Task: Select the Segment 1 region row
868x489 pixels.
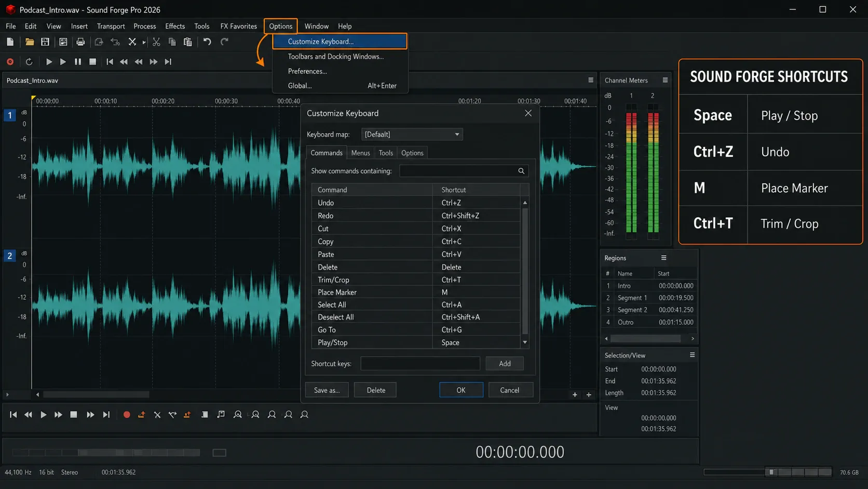Action: (x=649, y=298)
